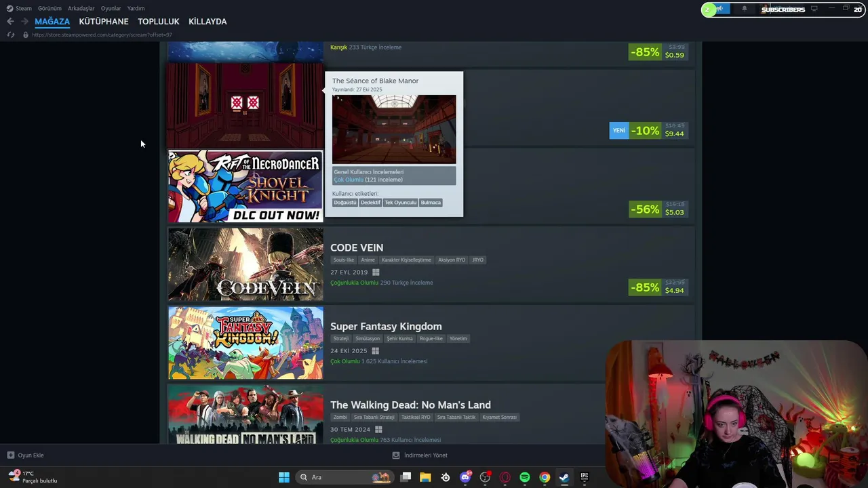The height and width of the screenshot is (488, 868).
Task: Select the Rogue-like tag
Action: pos(431,339)
